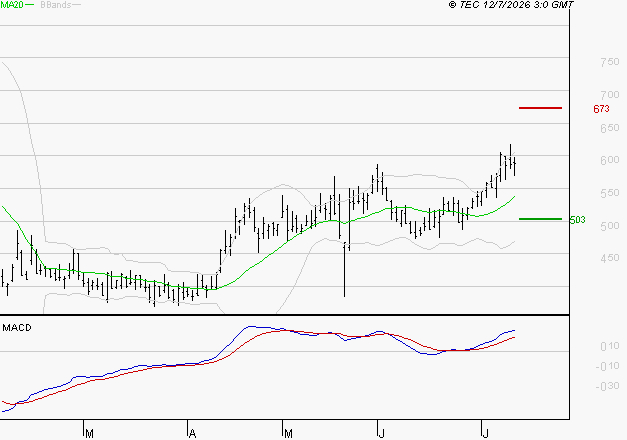
Task: Click the MA20 legend label
Action: (x=12, y=5)
